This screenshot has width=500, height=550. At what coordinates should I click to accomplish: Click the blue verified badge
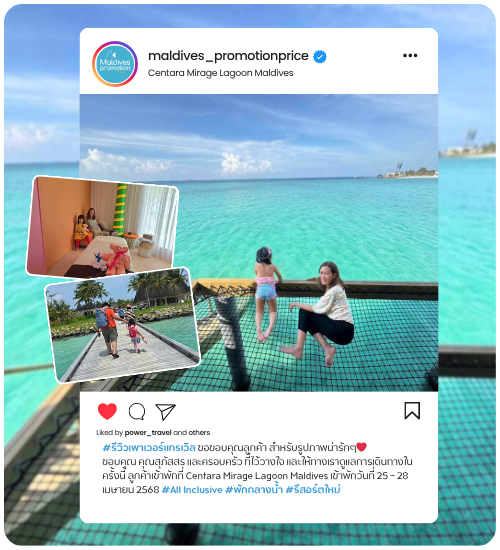(x=320, y=56)
